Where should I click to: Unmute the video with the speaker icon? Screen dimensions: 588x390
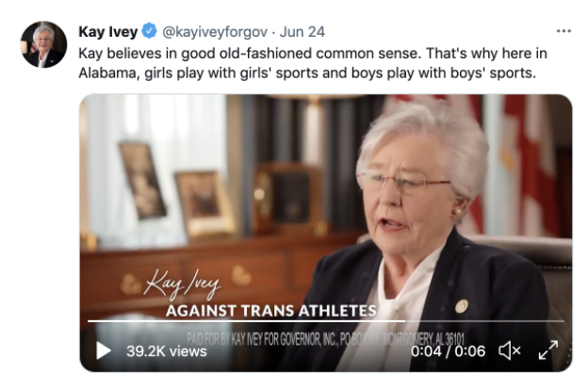[509, 351]
